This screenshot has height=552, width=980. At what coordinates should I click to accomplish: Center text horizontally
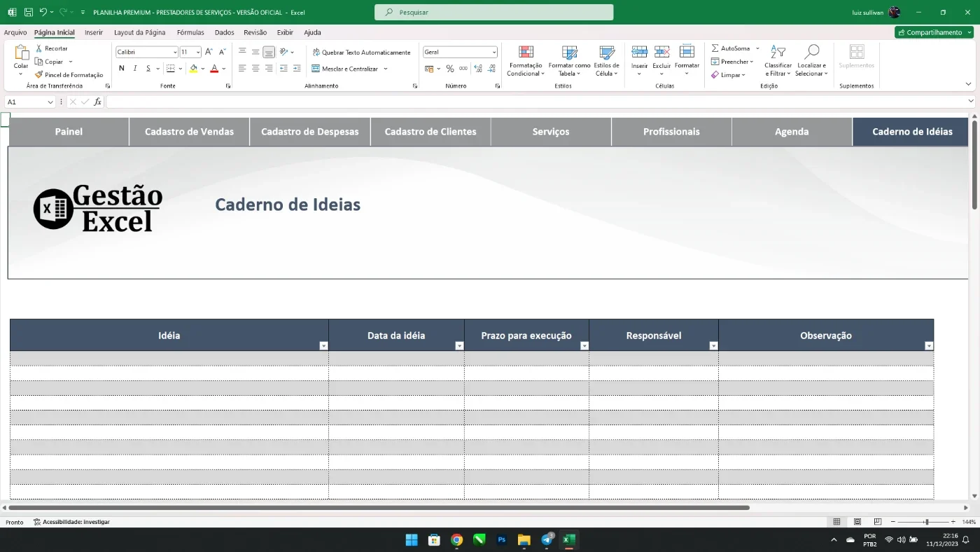pyautogui.click(x=255, y=69)
